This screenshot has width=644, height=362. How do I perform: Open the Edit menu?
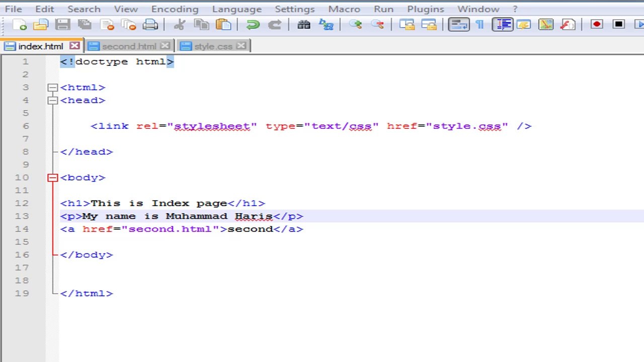(45, 9)
